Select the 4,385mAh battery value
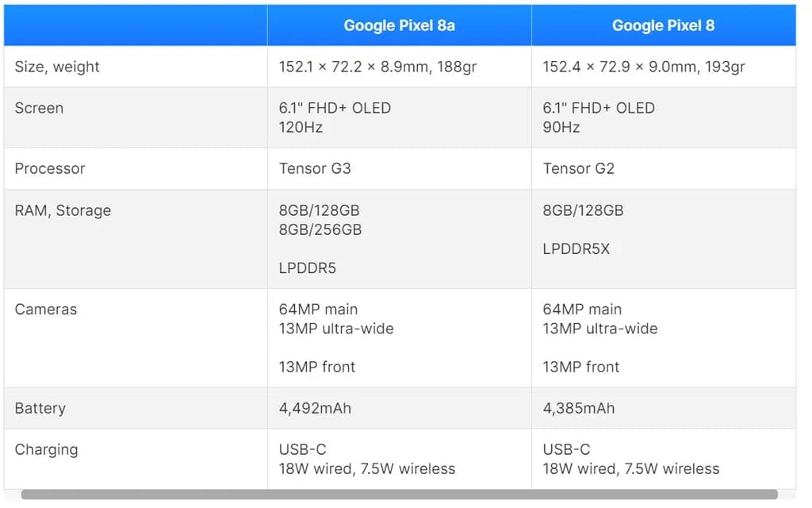812x508 pixels. (579, 408)
